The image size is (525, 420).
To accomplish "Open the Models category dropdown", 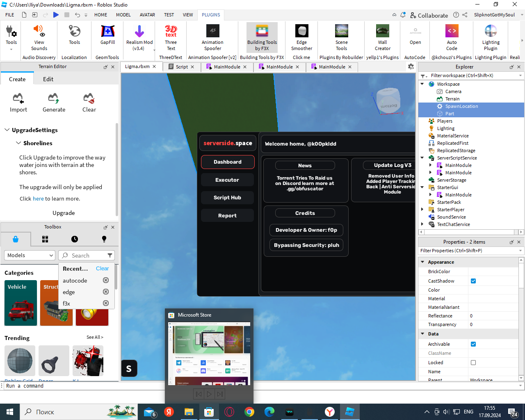I will click(x=30, y=255).
